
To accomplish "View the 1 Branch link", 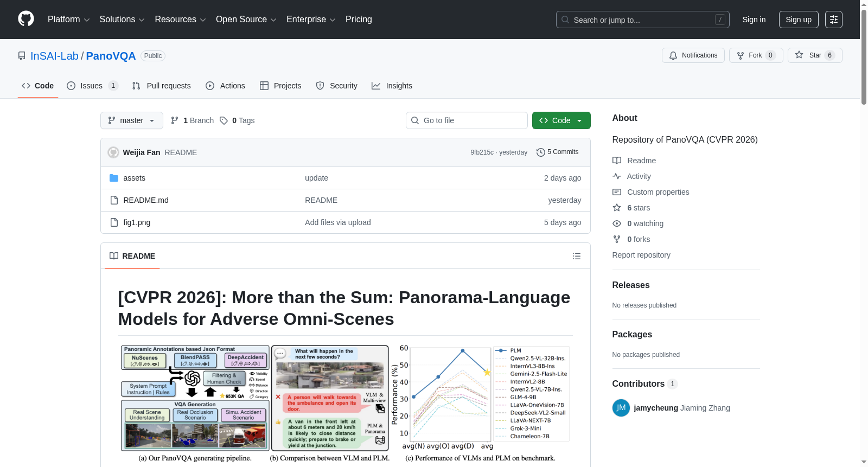I will (192, 120).
